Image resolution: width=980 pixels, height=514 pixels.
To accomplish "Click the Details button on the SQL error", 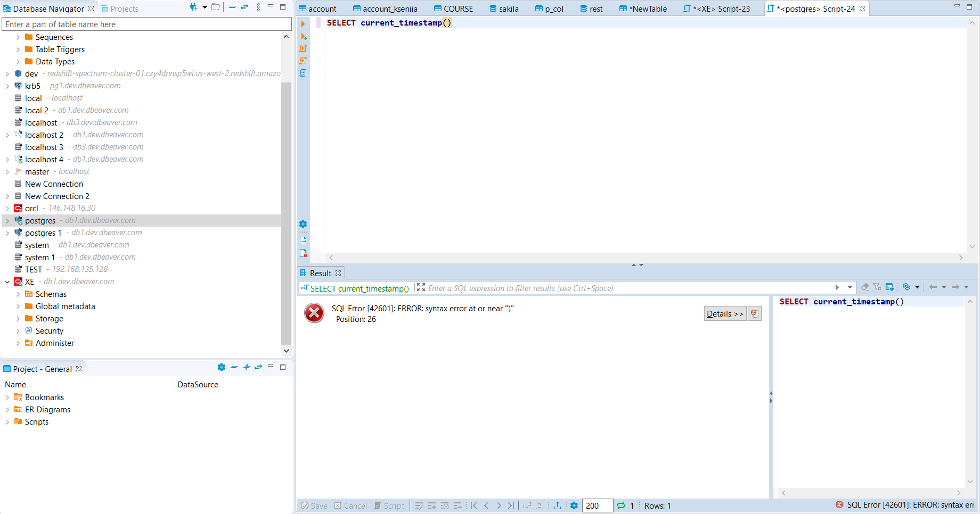I will coord(724,313).
